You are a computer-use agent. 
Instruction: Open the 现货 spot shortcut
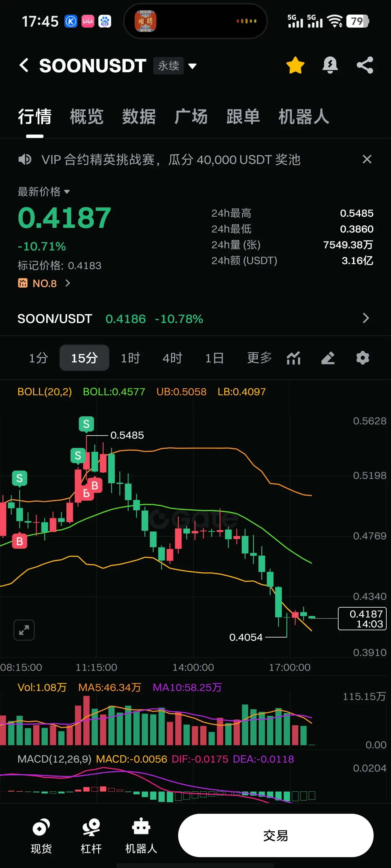[x=41, y=836]
